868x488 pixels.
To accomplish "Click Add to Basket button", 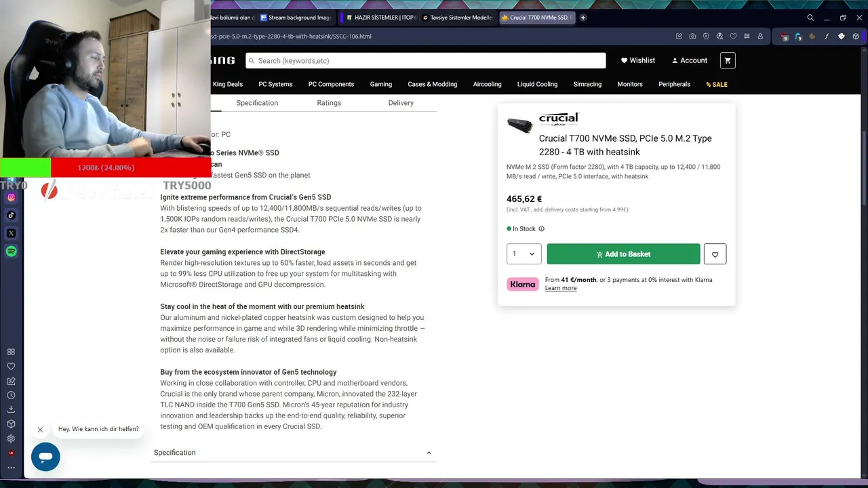I will [623, 254].
